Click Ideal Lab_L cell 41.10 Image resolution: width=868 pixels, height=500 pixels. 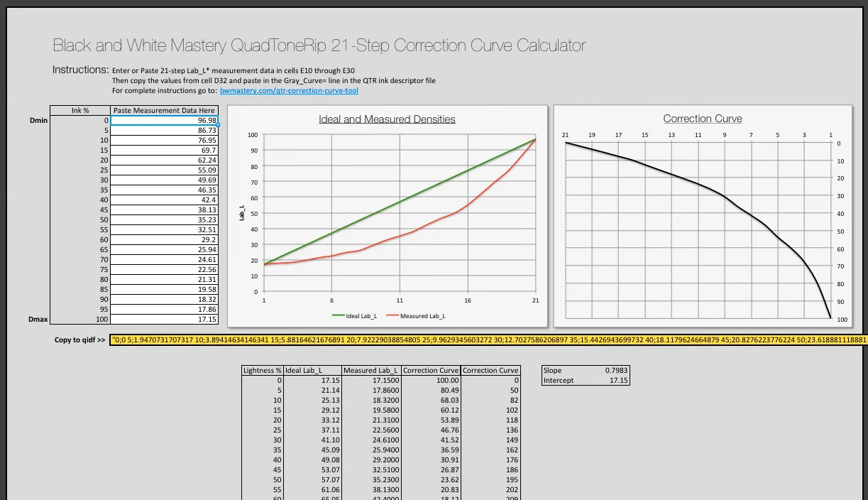coord(313,440)
